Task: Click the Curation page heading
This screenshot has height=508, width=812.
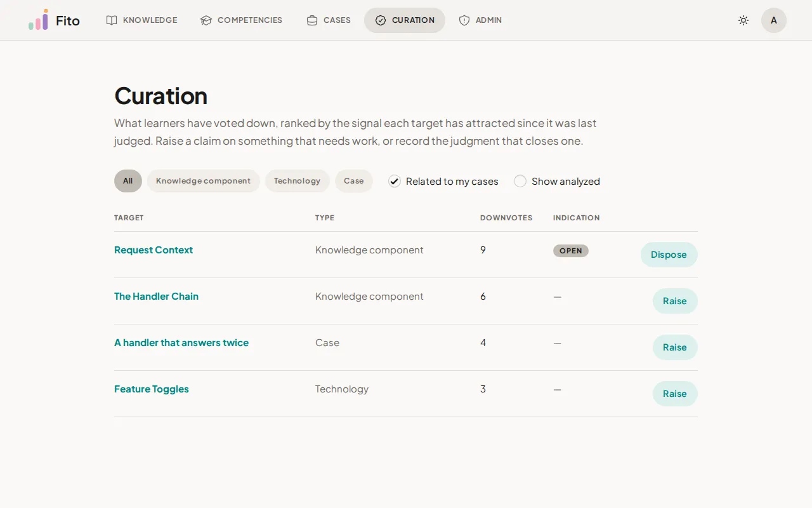Action: click(161, 96)
